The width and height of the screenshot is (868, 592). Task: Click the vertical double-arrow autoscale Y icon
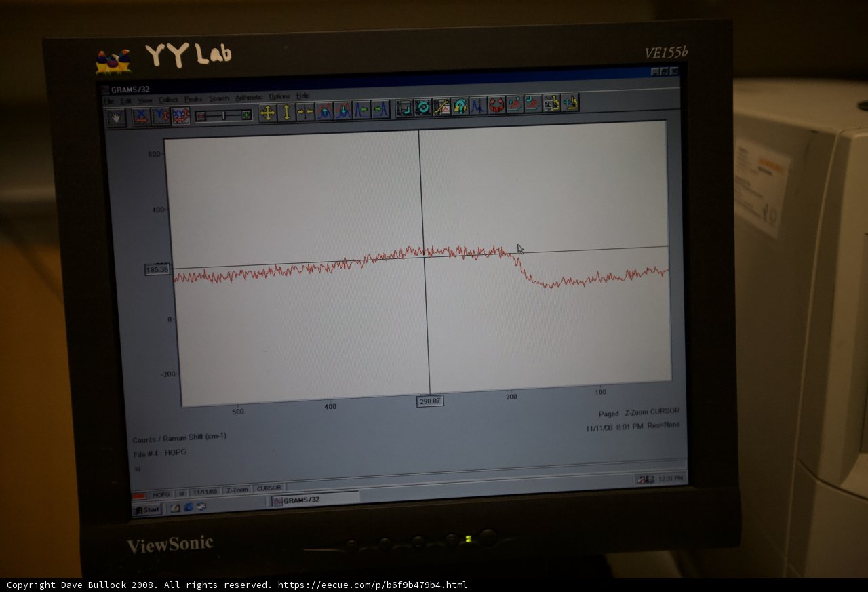[287, 112]
